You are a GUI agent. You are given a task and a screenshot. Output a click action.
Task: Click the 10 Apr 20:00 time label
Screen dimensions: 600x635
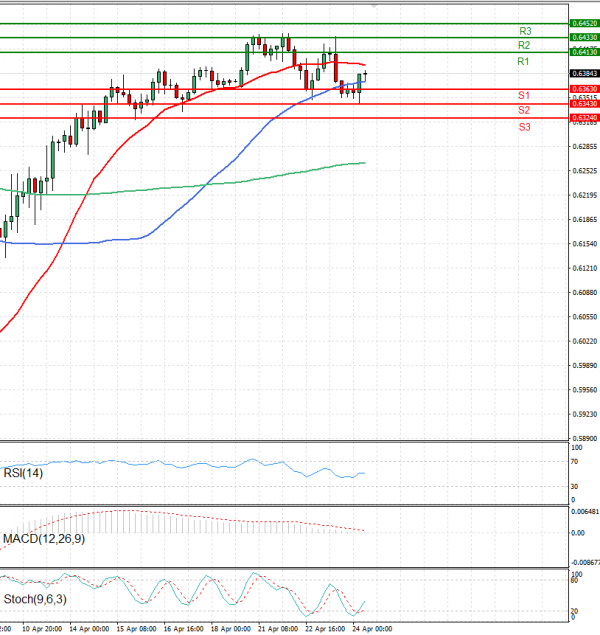click(42, 629)
